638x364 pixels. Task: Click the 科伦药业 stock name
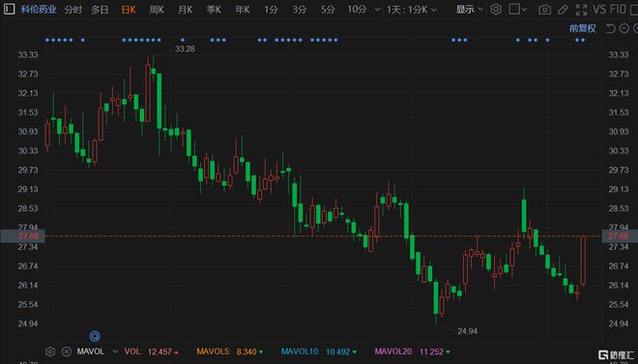(x=39, y=10)
